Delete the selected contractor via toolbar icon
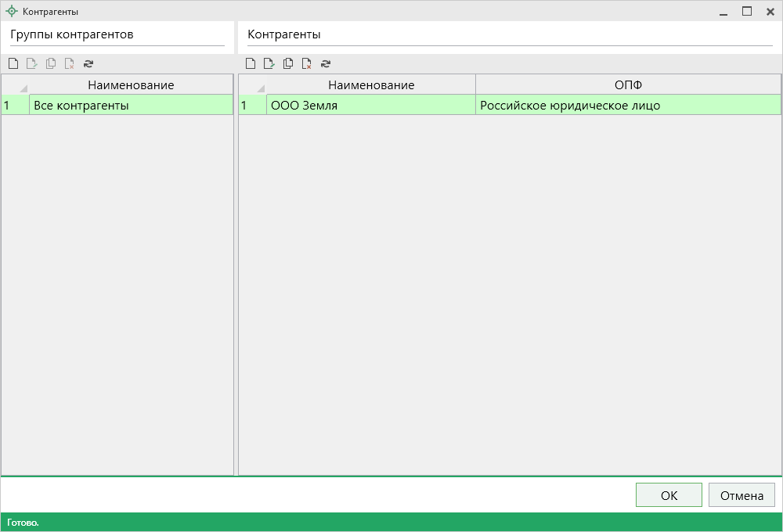 pyautogui.click(x=307, y=64)
